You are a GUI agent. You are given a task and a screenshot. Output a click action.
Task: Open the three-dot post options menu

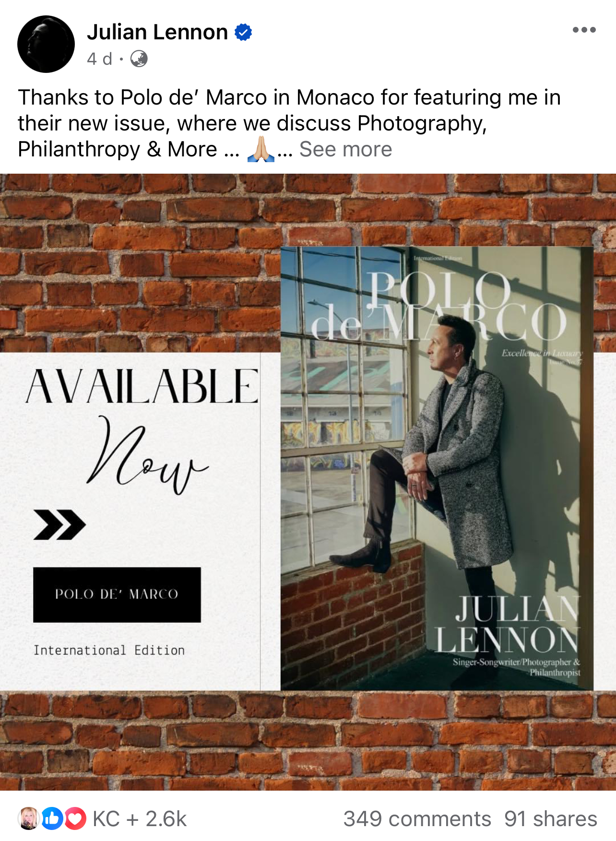point(584,30)
